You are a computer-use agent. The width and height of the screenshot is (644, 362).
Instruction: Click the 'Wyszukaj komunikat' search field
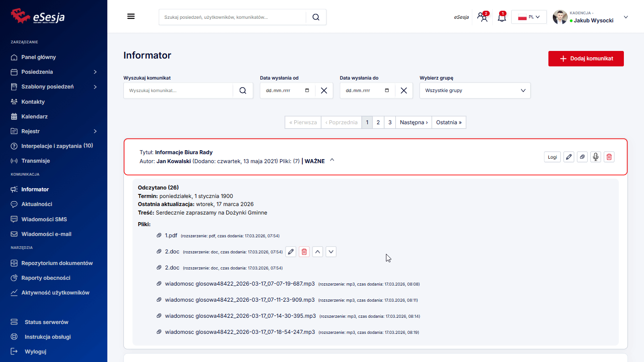(178, 90)
